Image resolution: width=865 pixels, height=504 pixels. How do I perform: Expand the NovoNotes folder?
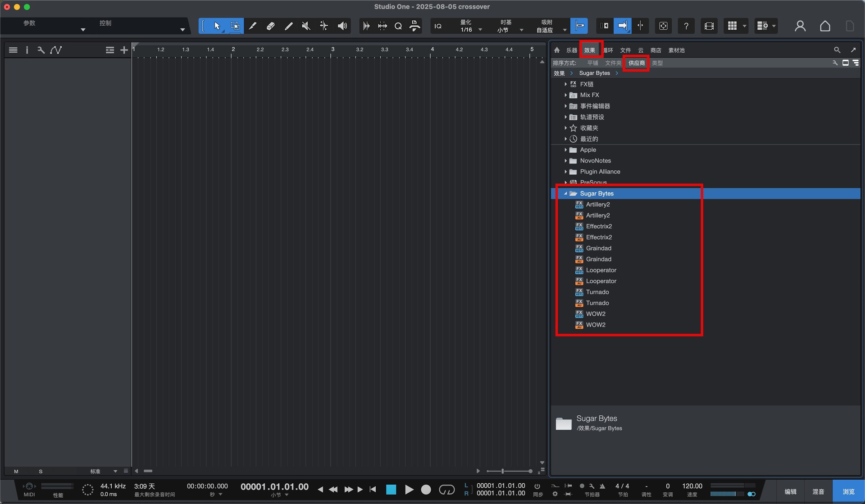pyautogui.click(x=565, y=161)
